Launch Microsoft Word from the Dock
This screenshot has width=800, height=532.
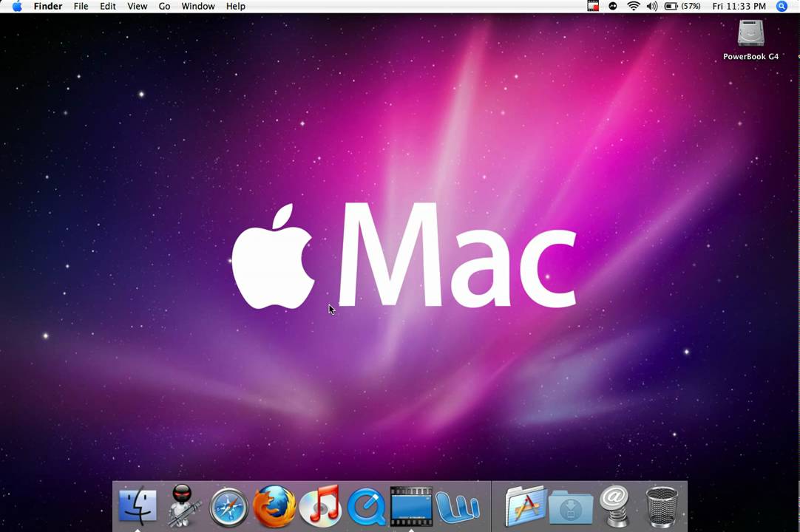pos(458,508)
